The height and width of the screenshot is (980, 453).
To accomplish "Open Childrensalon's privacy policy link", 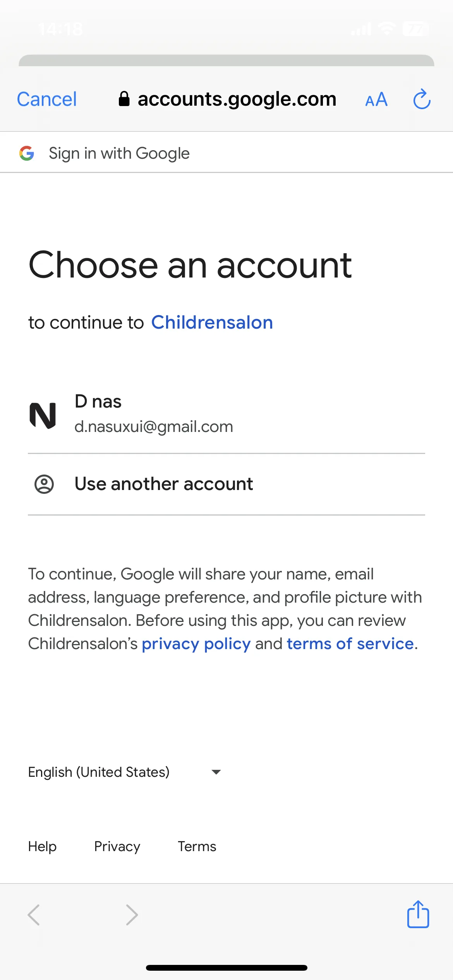I will [196, 644].
